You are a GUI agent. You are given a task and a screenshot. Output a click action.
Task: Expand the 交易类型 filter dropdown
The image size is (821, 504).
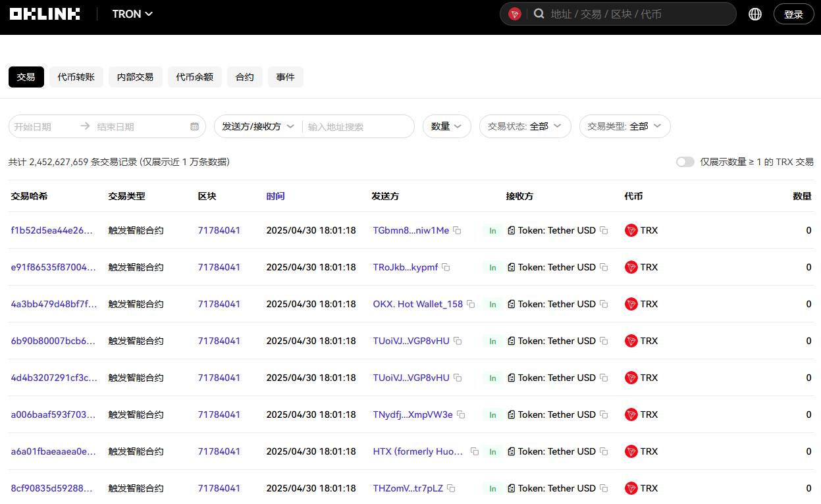(624, 126)
